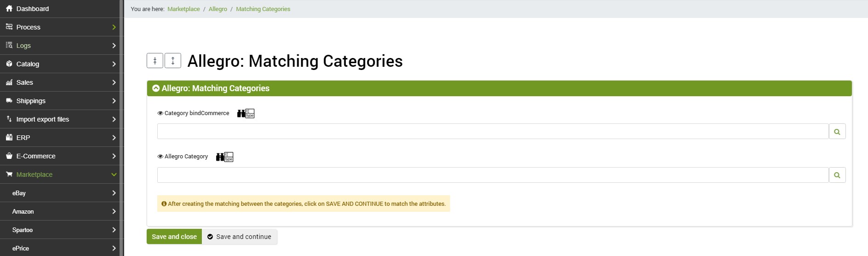
Task: Click the collapse-all sections icon button
Action: [x=155, y=60]
